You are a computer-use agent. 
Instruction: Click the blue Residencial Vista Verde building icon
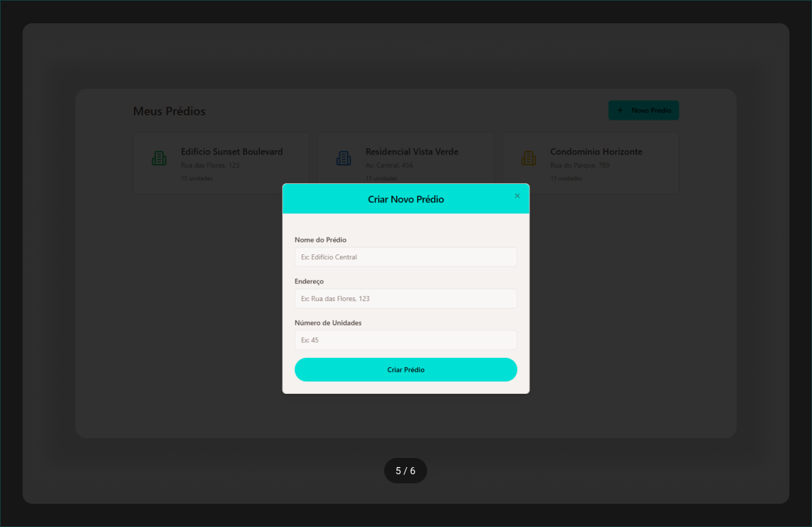344,159
